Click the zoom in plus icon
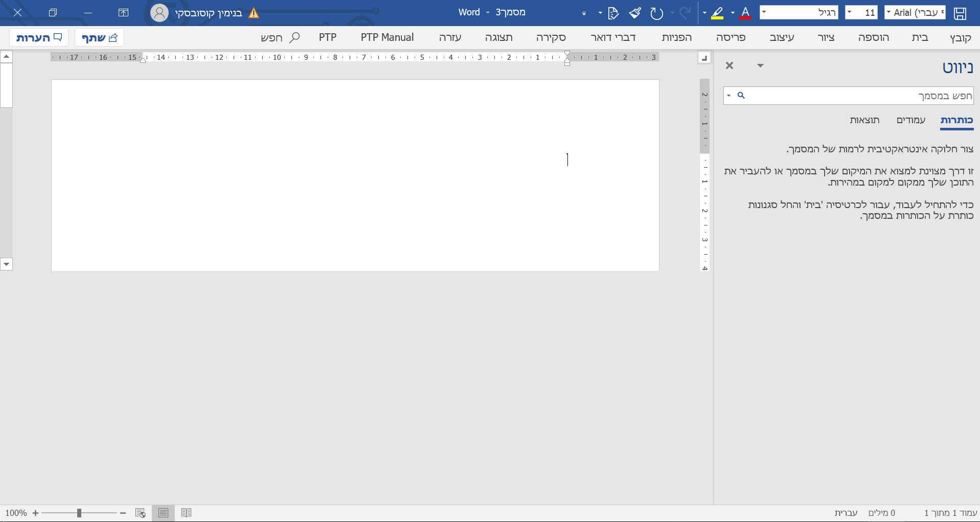Screen dimensions: 980x522 click(x=35, y=513)
